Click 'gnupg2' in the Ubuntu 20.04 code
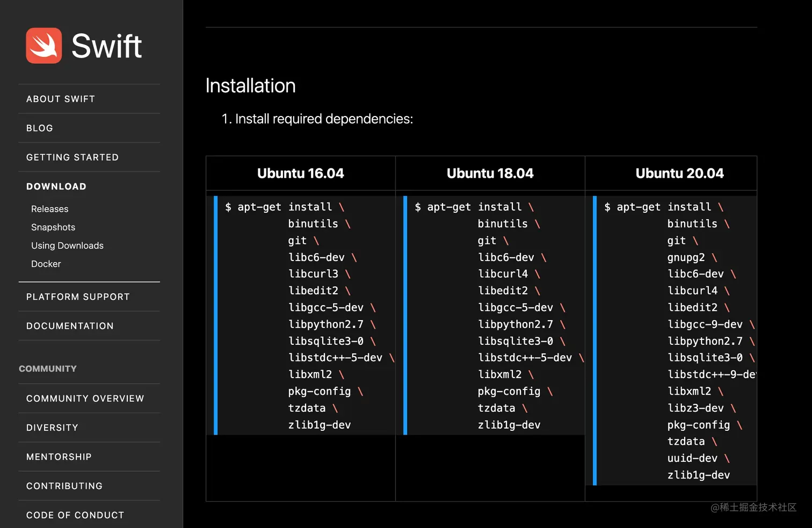Screen dimensions: 812x528 coord(686,257)
